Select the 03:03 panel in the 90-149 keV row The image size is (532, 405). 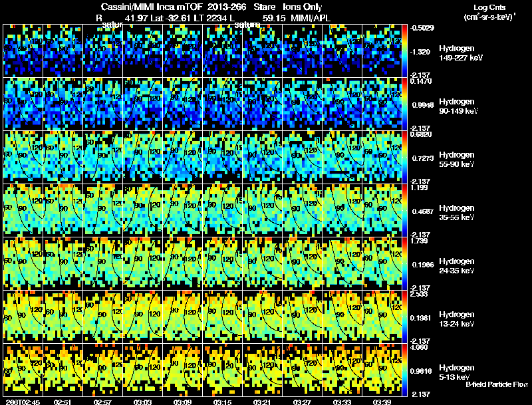tap(142, 104)
